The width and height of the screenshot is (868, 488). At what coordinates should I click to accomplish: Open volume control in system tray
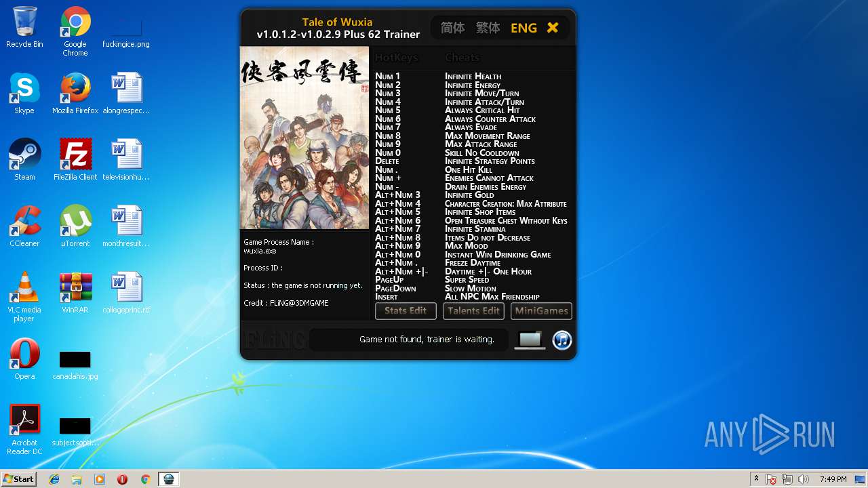[804, 479]
